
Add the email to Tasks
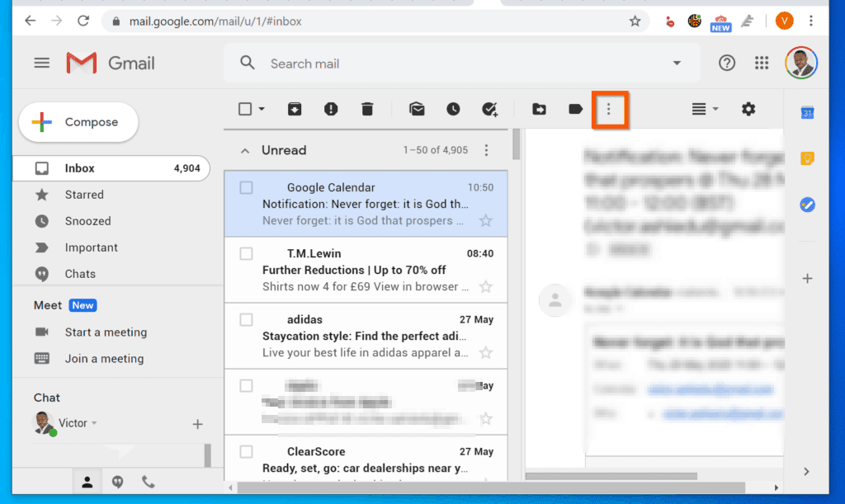pos(489,108)
